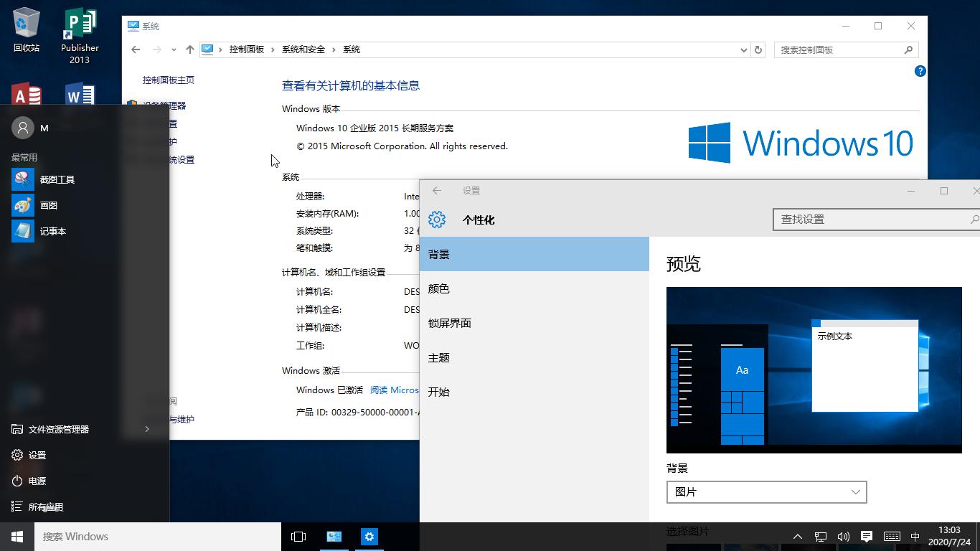The width and height of the screenshot is (980, 551).
Task: Launch Microsoft Edge from the taskbar
Action: 334,536
